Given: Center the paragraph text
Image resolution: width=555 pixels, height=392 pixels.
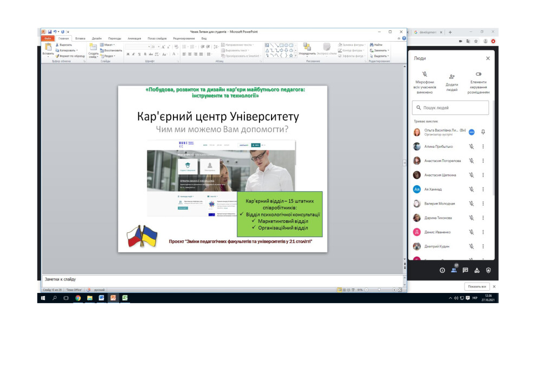Looking at the screenshot, I should (190, 54).
